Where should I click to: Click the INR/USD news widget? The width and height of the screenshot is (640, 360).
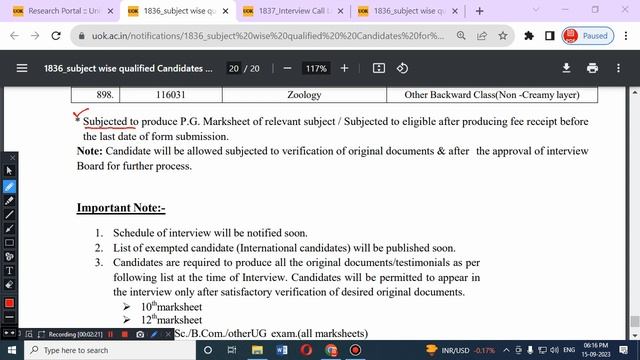460,350
